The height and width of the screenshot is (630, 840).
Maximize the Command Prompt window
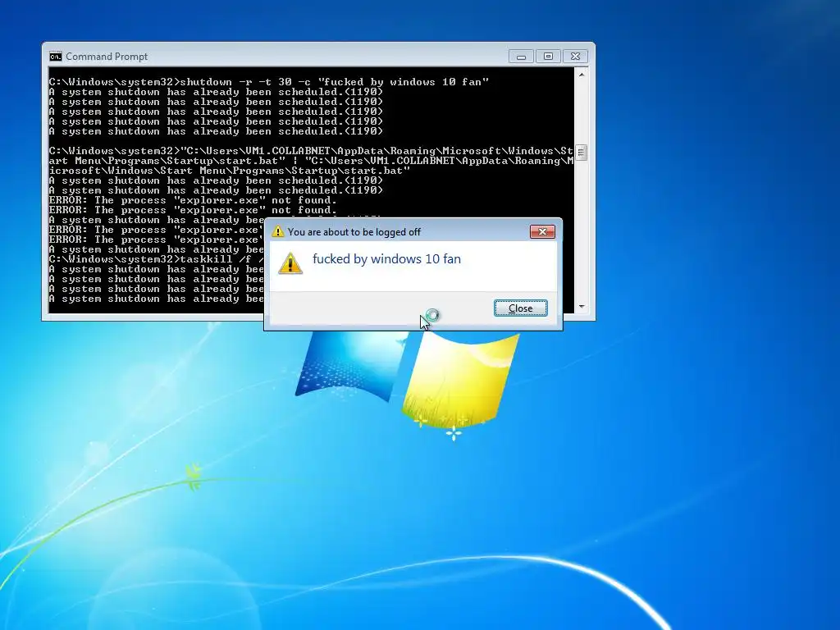pyautogui.click(x=548, y=57)
